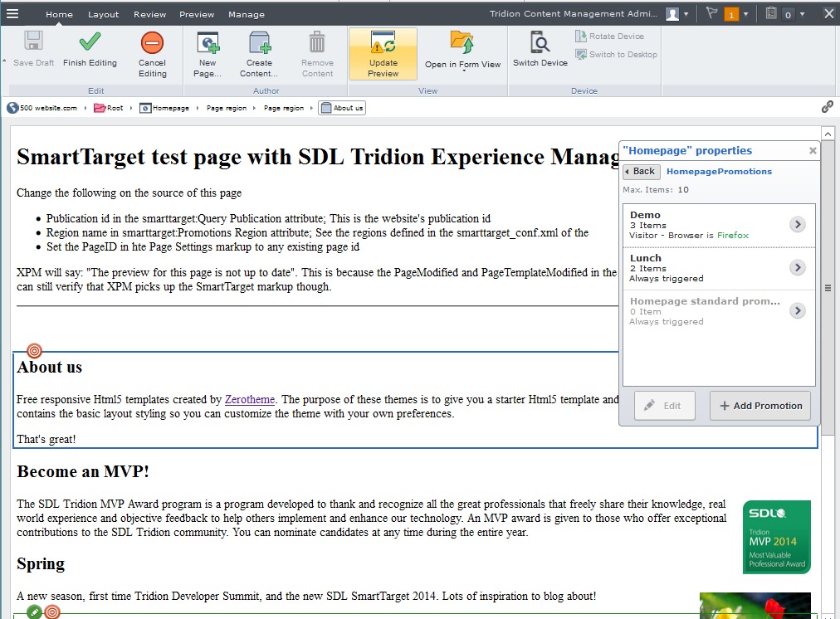Click Switch to Desktop
The width and height of the screenshot is (840, 619).
coord(616,54)
